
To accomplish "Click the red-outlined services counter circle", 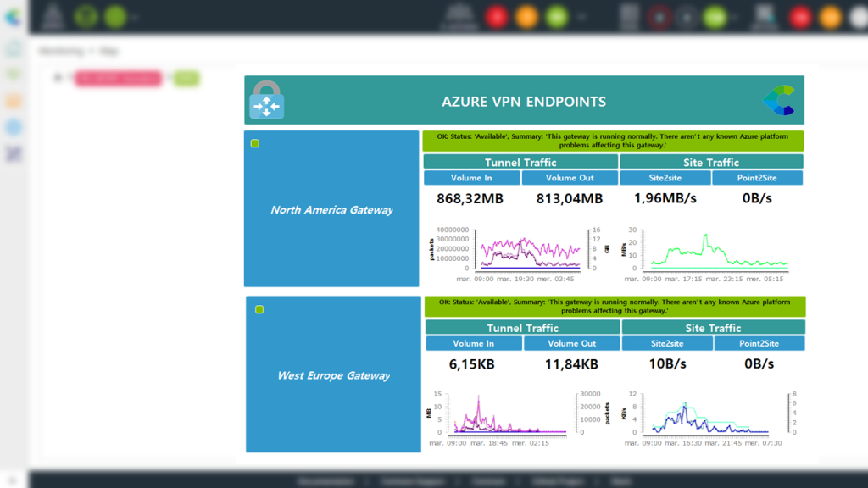I will pos(659,17).
